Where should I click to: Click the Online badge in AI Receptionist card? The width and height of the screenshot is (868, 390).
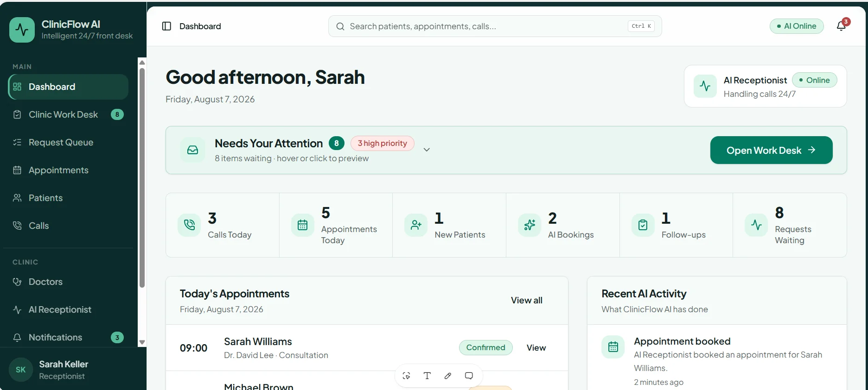(x=814, y=80)
